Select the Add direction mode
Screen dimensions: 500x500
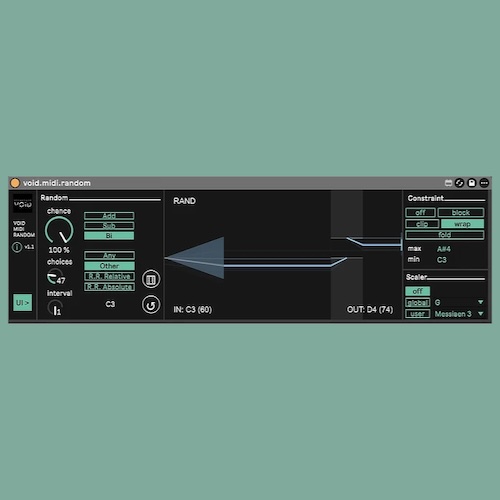click(109, 216)
